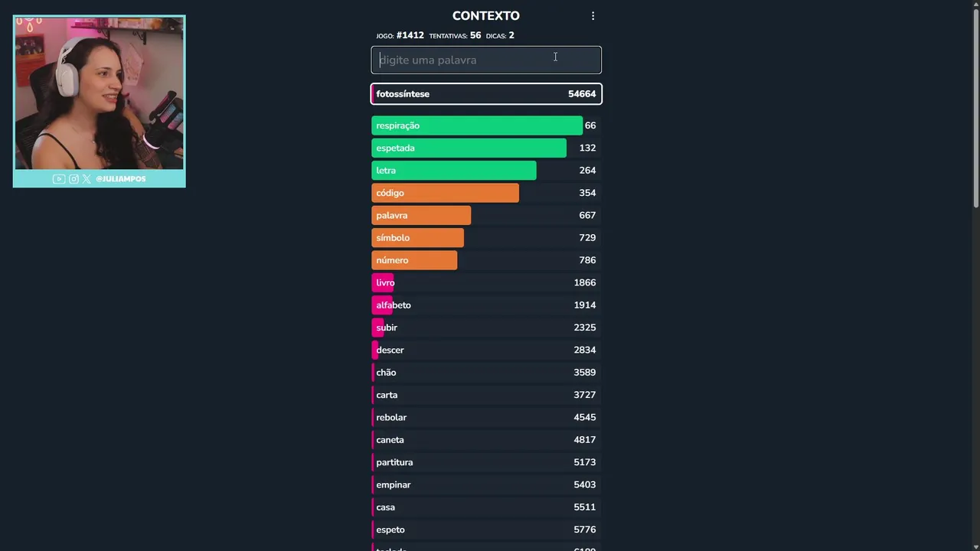Click the YouTube icon under the webcam
The image size is (980, 551).
click(58, 179)
